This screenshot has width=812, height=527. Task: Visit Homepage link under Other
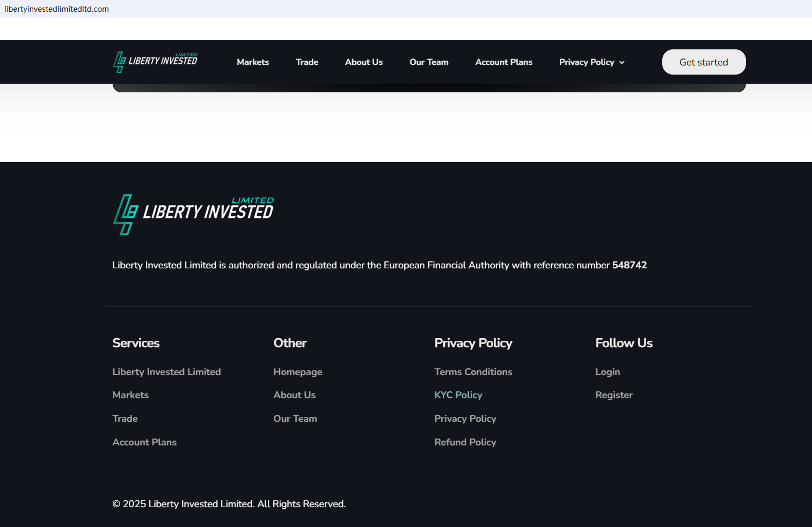point(298,372)
